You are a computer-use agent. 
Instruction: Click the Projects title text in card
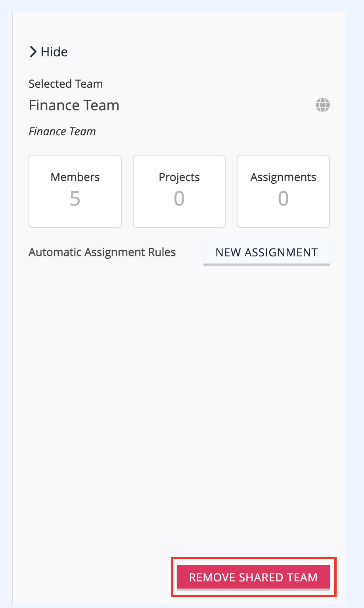tap(179, 177)
